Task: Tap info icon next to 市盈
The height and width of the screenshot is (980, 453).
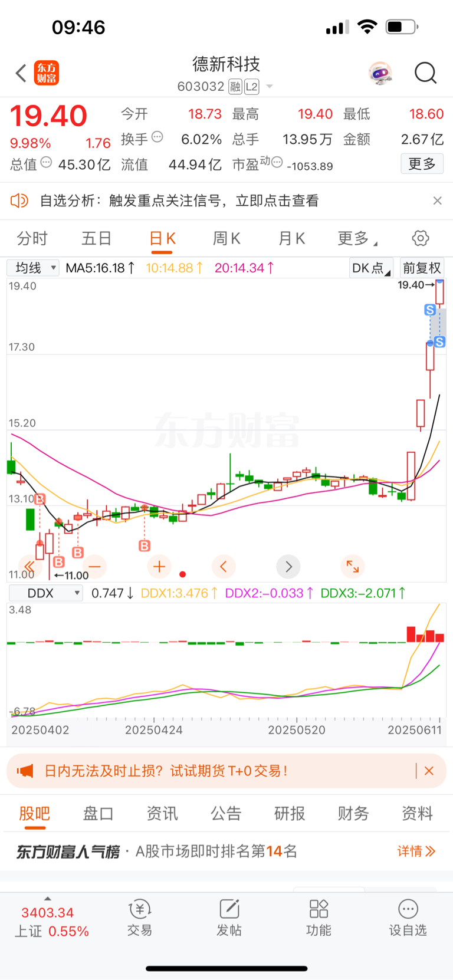Action: [x=277, y=162]
